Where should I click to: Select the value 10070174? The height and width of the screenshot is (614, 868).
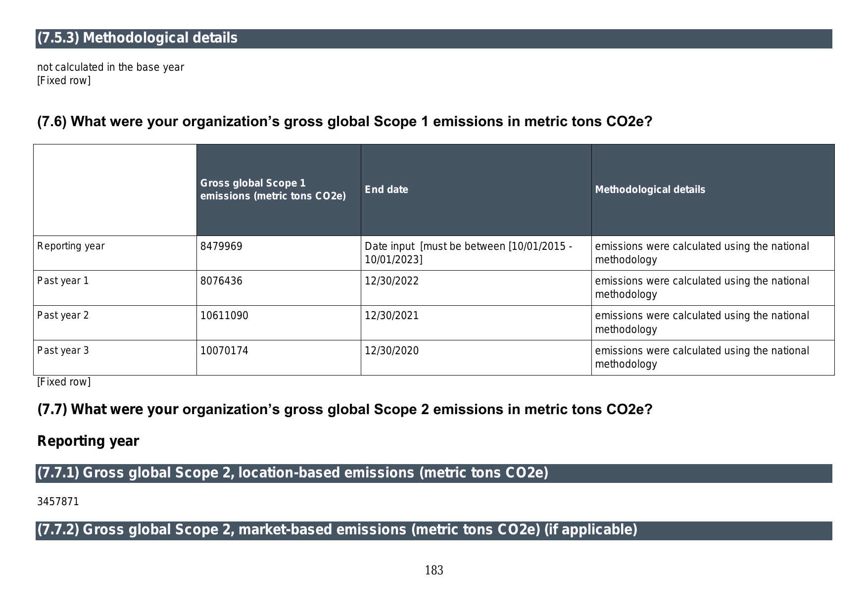pos(224,351)
